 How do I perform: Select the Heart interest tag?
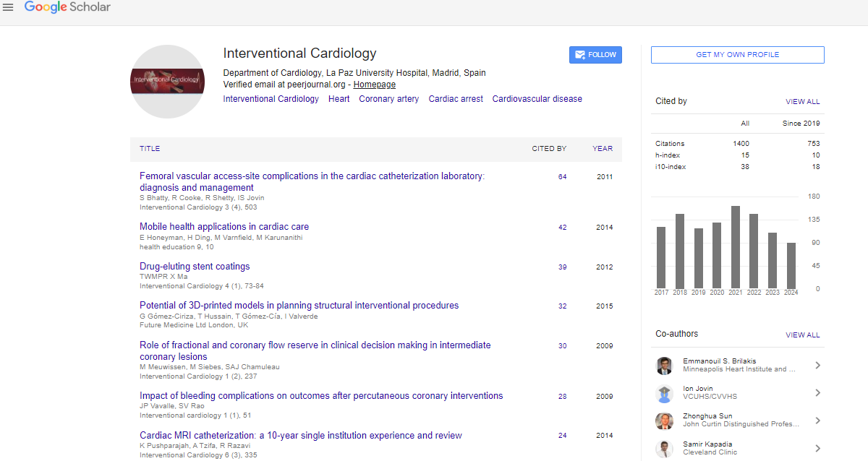click(x=339, y=99)
